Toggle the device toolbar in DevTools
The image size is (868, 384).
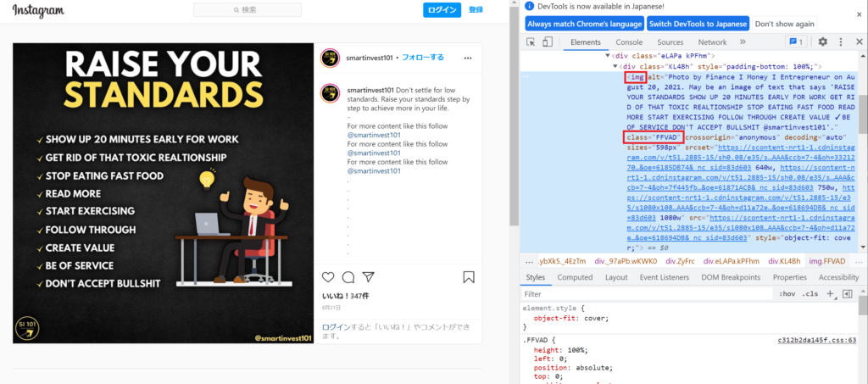click(548, 42)
